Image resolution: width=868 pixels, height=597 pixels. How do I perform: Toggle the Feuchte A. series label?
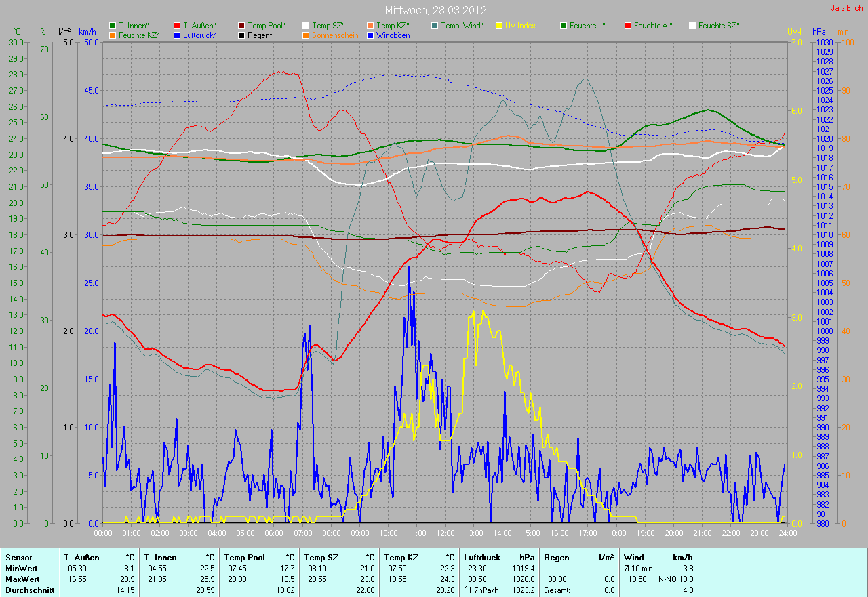point(653,26)
